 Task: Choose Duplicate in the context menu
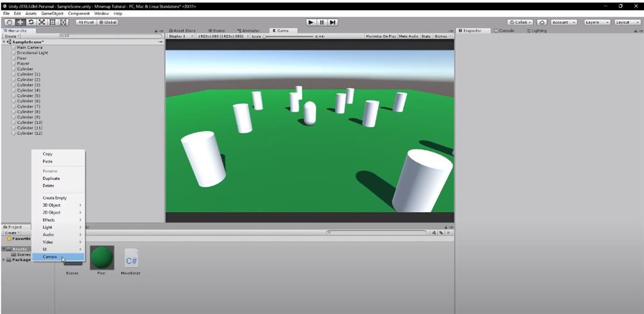coord(58,178)
